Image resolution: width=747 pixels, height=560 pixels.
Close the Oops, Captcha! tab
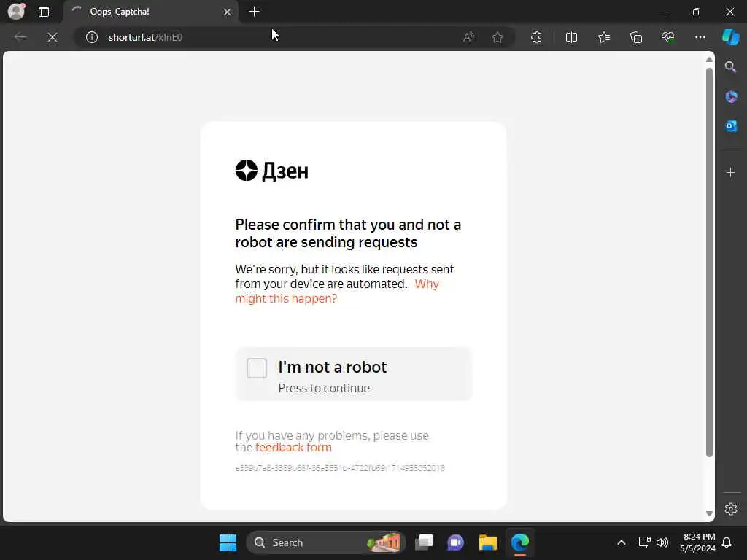(228, 12)
